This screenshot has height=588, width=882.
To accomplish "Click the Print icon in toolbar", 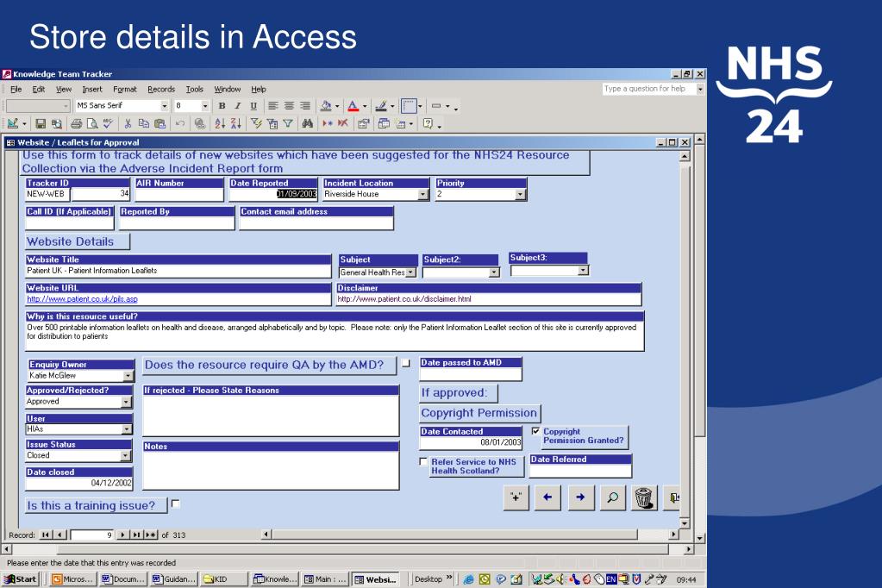I will (77, 124).
